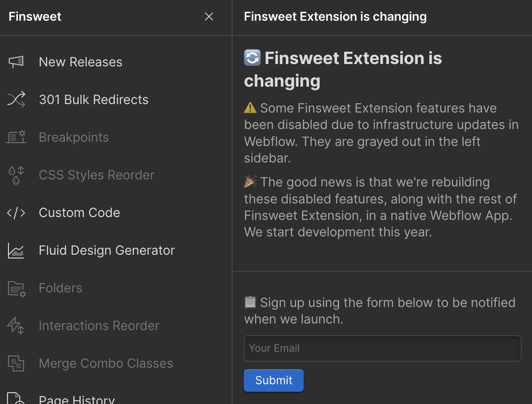This screenshot has width=532, height=404.
Task: Open the New Releases menu item
Action: pyautogui.click(x=81, y=62)
